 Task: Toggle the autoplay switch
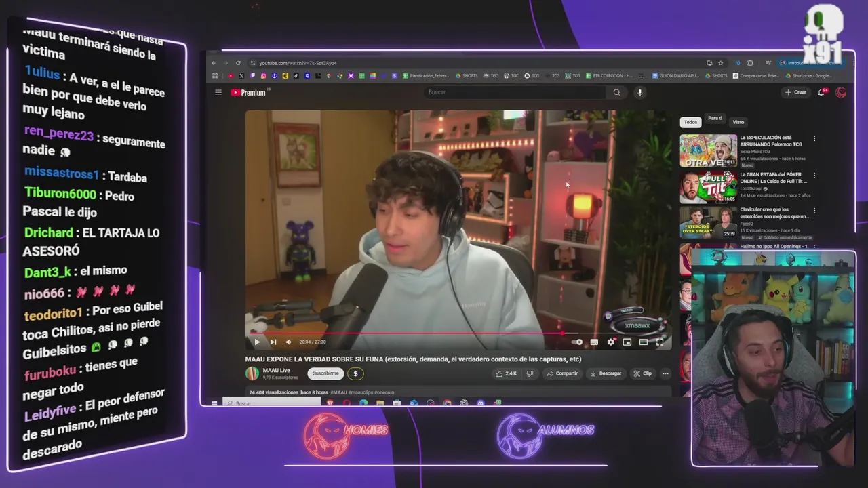577,342
